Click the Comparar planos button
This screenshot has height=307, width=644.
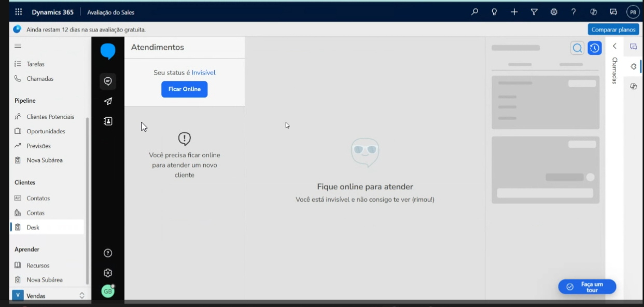(x=613, y=30)
